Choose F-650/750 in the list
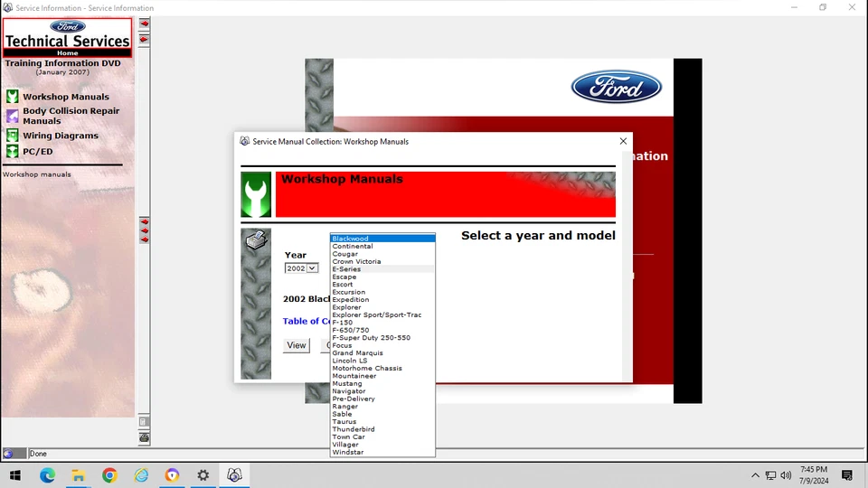This screenshot has width=868, height=488. 382,330
